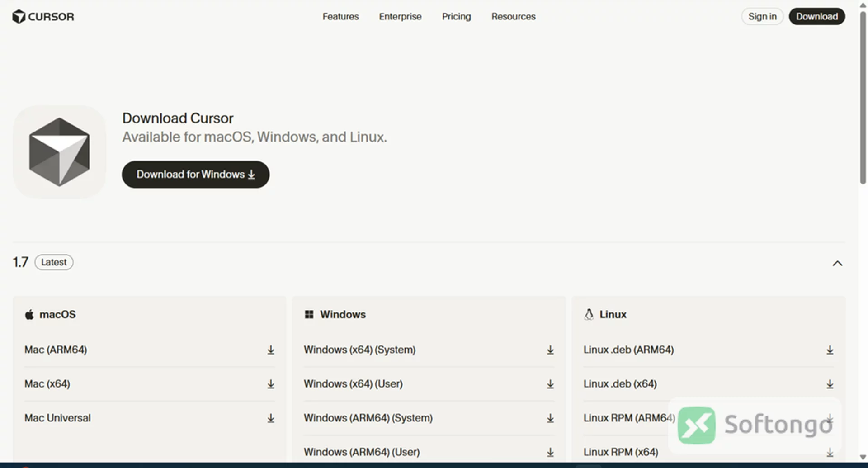Click download arrow for Linux .deb (x64)
This screenshot has height=468, width=868.
pos(830,384)
